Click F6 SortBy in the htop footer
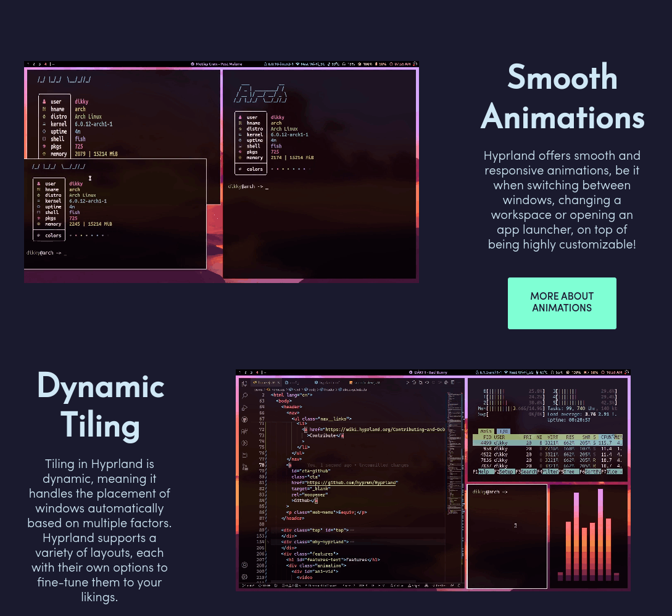The height and width of the screenshot is (616, 672). [590, 472]
